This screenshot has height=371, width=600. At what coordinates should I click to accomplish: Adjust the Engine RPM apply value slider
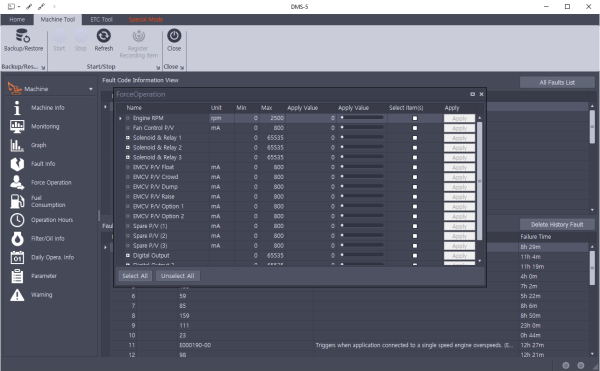click(x=362, y=118)
